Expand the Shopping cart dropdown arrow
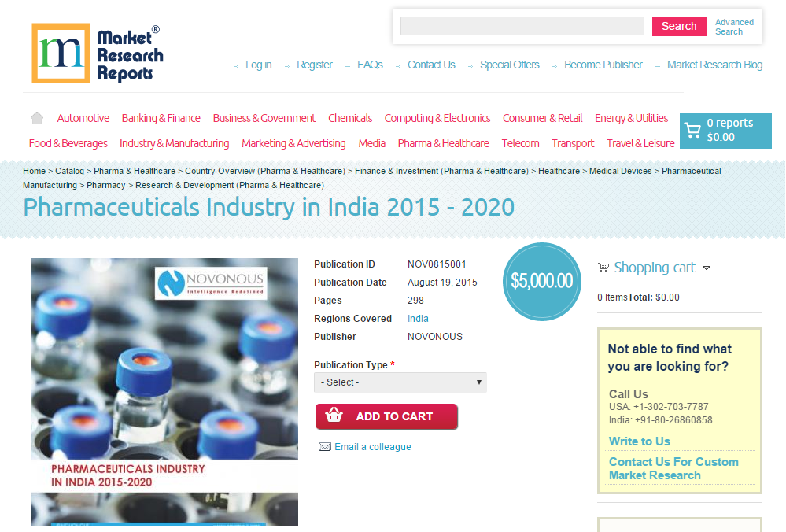The height and width of the screenshot is (532, 786). click(x=707, y=268)
